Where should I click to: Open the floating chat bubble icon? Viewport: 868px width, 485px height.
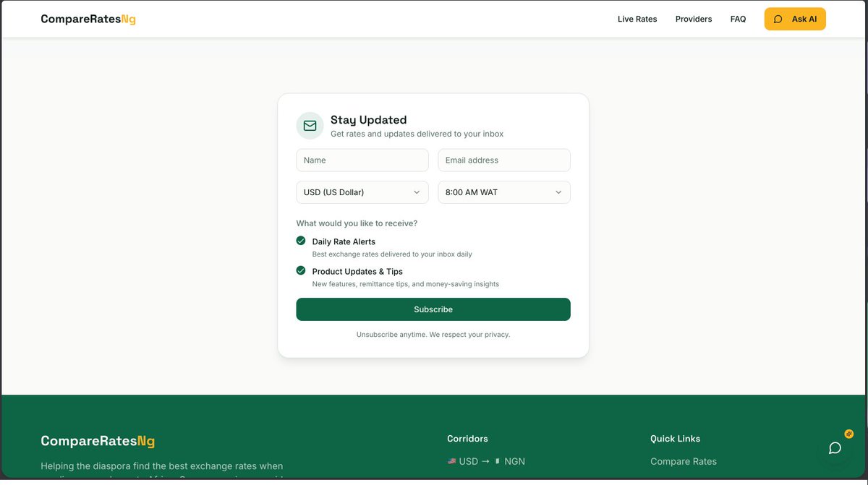[x=835, y=448]
